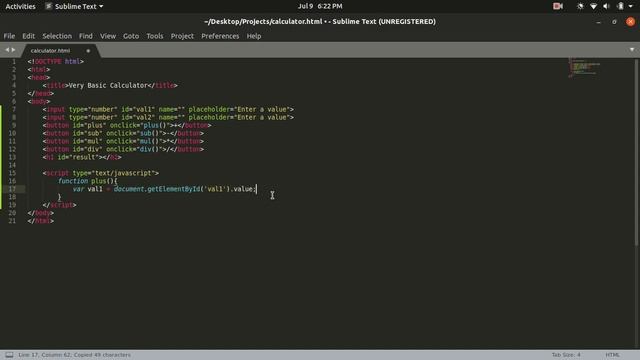This screenshot has width=640, height=360.
Task: Open the Sublime Text application menu
Action: (74, 6)
